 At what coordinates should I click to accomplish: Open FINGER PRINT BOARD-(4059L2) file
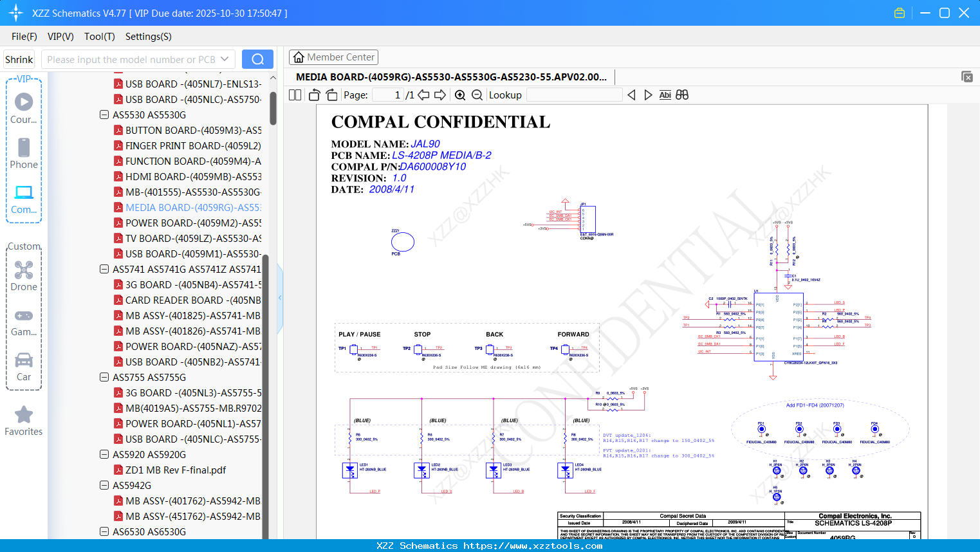(x=188, y=145)
